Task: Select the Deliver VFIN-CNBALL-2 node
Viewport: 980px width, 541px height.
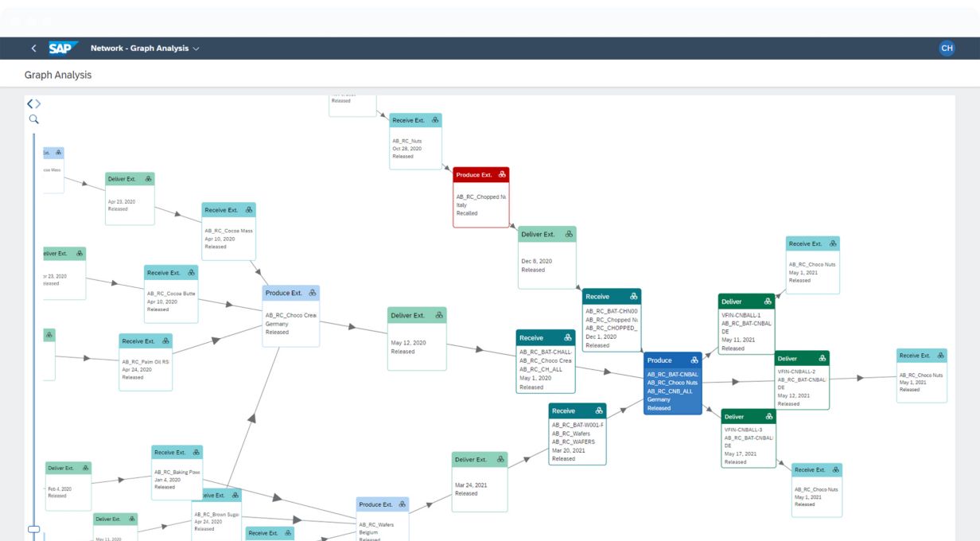Action: pyautogui.click(x=802, y=384)
